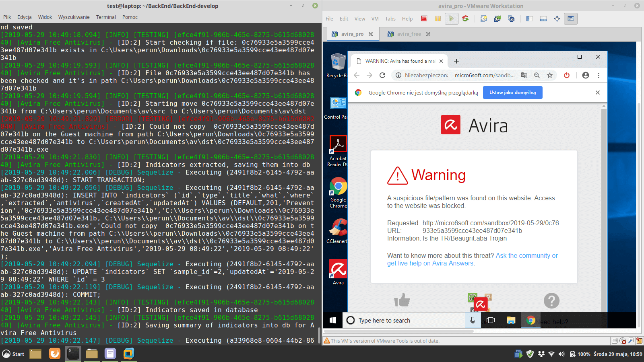The height and width of the screenshot is (362, 644).
Task: Open VMware File menu
Action: 329,19
